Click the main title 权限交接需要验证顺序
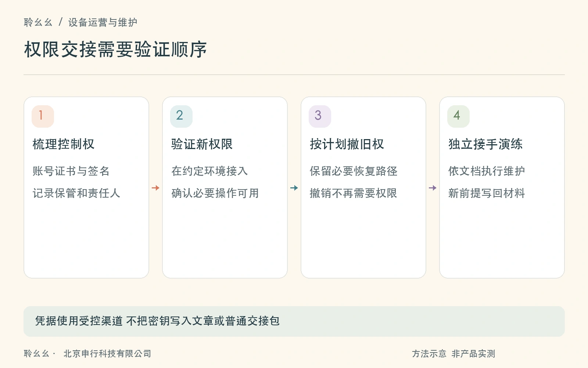The height and width of the screenshot is (368, 588). pos(115,50)
